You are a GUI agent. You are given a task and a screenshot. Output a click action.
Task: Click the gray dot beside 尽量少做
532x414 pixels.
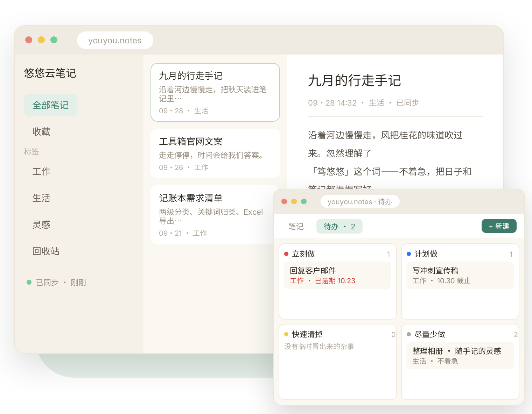point(409,334)
